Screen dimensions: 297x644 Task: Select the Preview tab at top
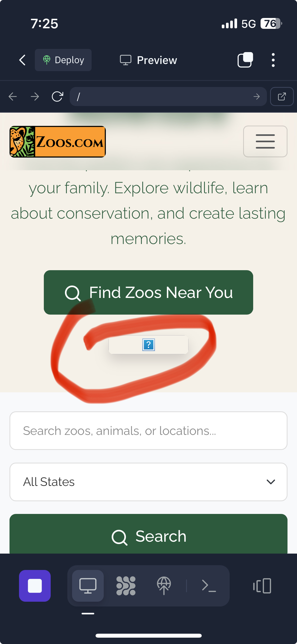pos(148,60)
